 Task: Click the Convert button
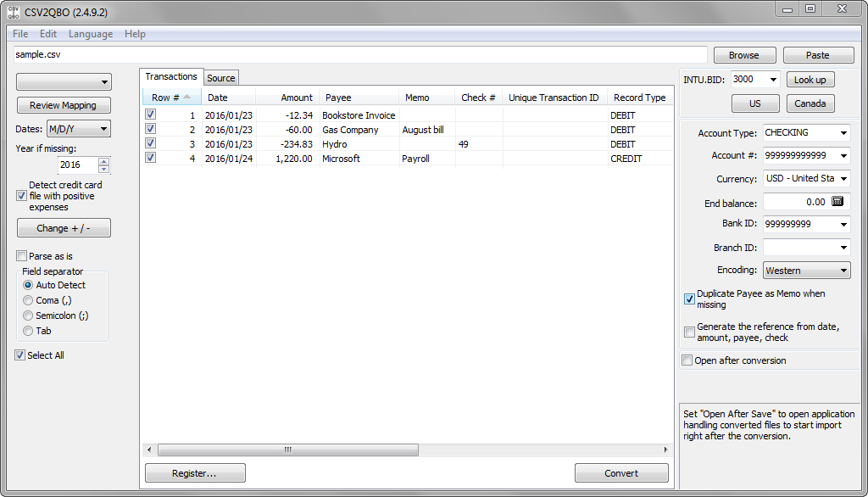coord(621,473)
